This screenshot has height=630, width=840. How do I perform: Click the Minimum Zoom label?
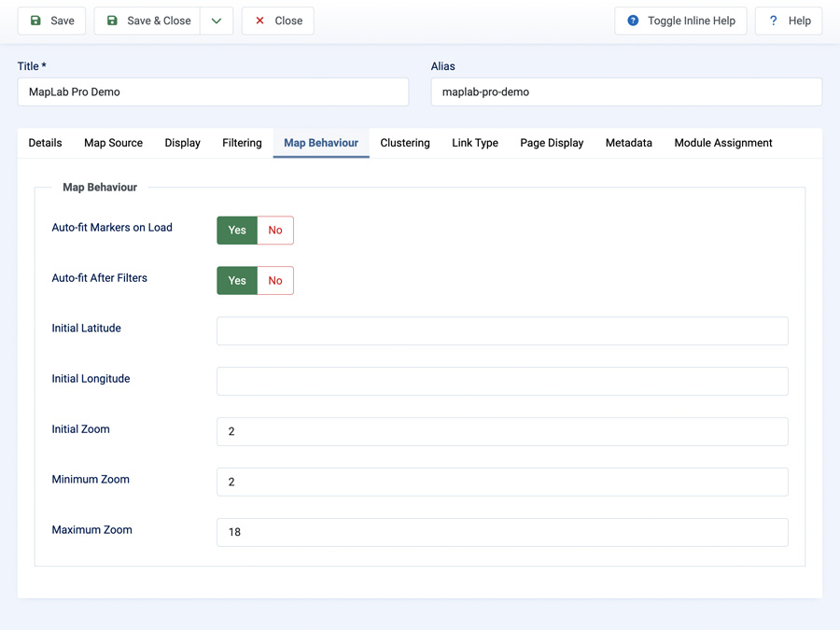coord(91,480)
